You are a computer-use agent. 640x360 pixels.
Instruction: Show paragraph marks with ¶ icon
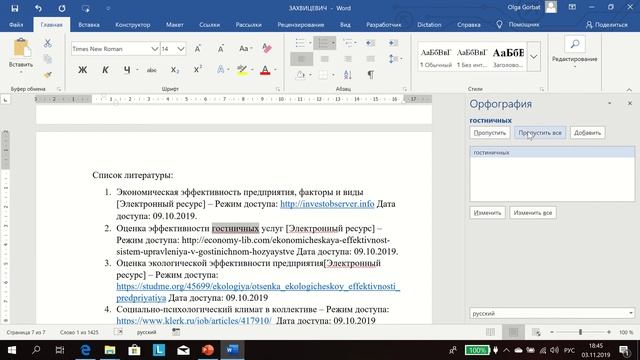pyautogui.click(x=370, y=75)
